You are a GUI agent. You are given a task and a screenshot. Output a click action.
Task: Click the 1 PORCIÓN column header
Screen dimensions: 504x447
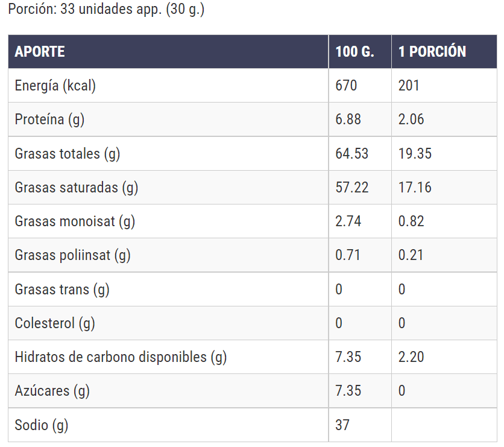432,51
